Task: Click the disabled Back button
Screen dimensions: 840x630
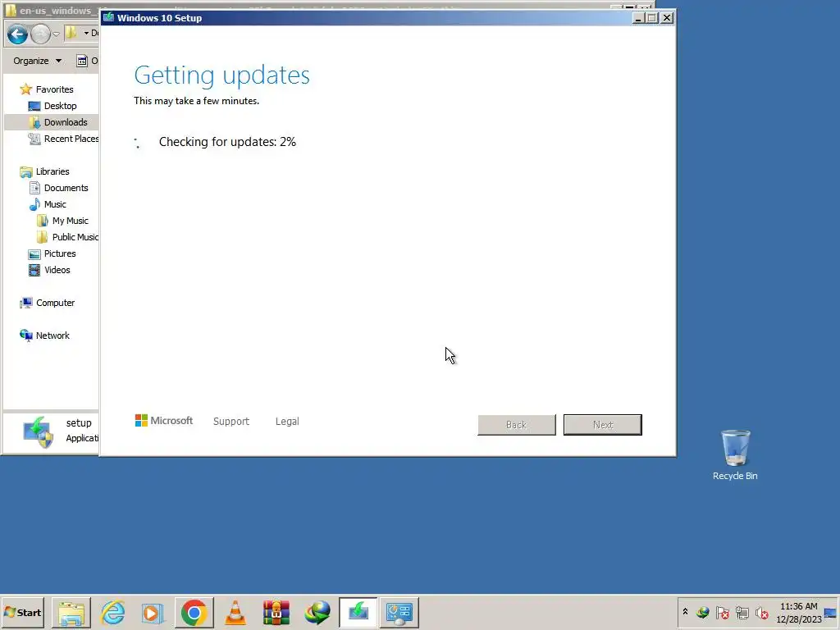Action: pyautogui.click(x=517, y=425)
